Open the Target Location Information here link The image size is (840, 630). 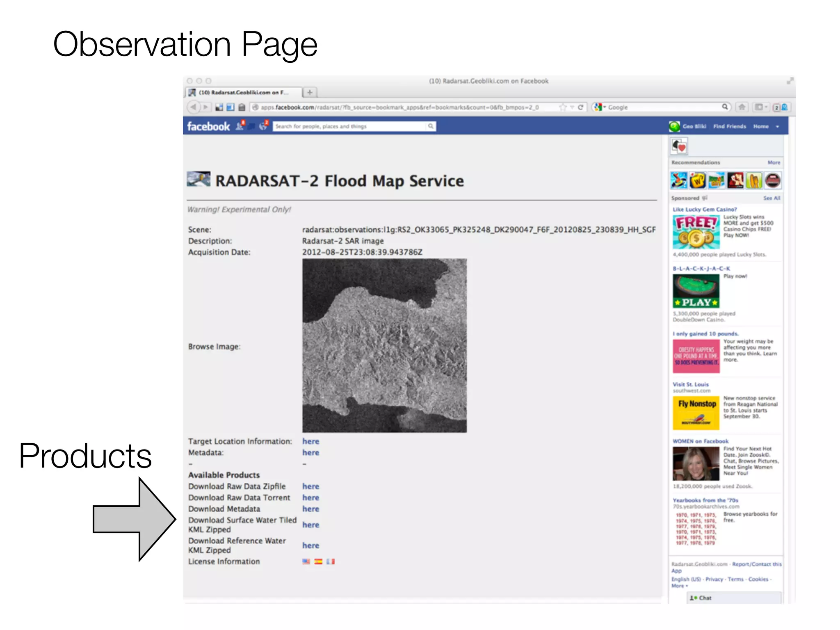click(x=310, y=441)
